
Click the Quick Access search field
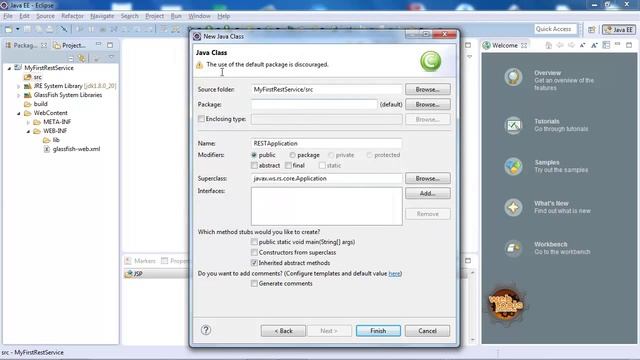pos(555,29)
